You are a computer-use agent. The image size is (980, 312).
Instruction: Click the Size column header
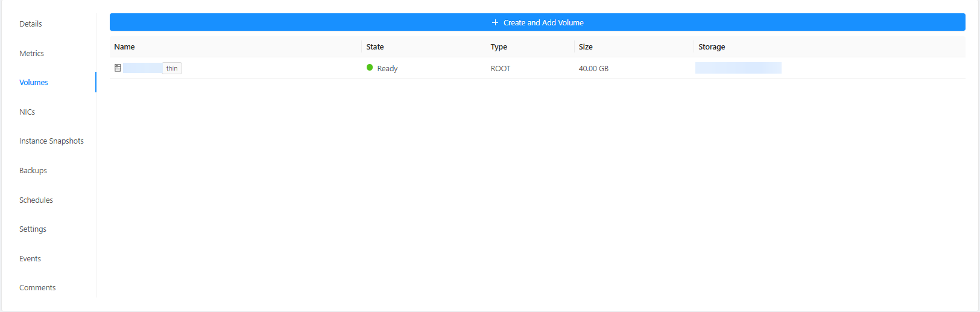coord(586,47)
